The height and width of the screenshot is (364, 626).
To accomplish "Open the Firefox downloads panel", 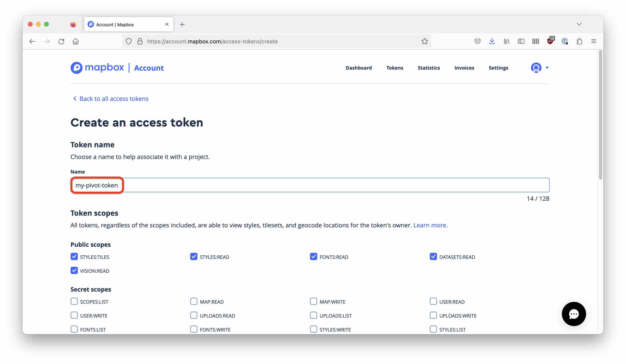I will point(492,41).
